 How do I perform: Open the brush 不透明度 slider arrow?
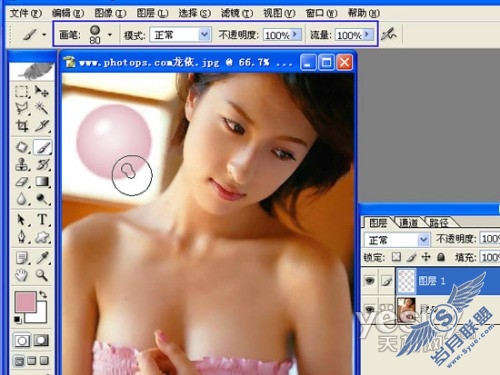click(x=295, y=34)
